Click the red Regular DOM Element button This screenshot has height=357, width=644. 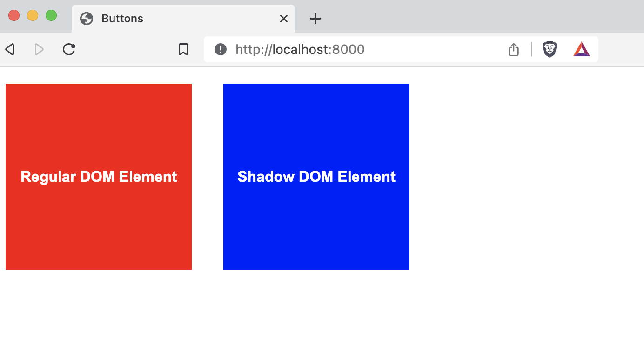99,177
